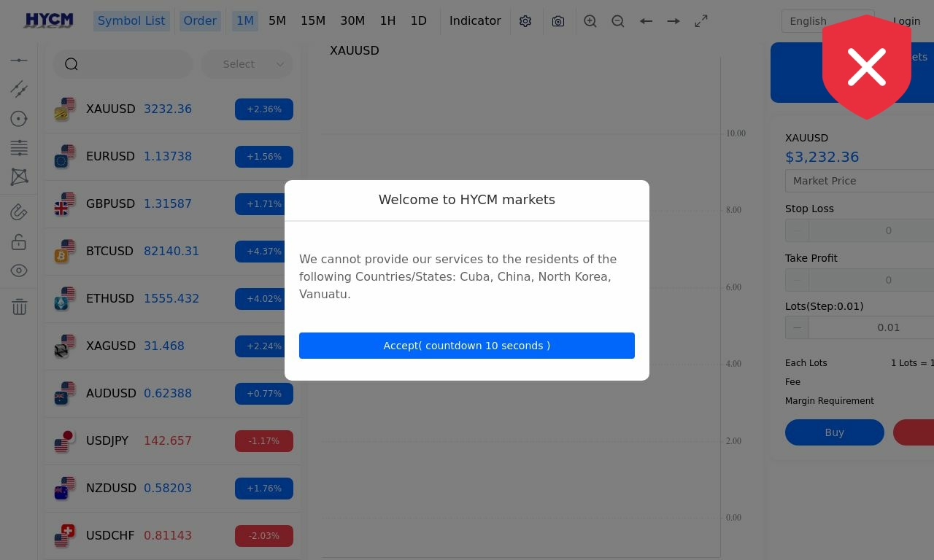Image resolution: width=934 pixels, height=560 pixels.
Task: Select the 30M timeframe
Action: tap(352, 20)
